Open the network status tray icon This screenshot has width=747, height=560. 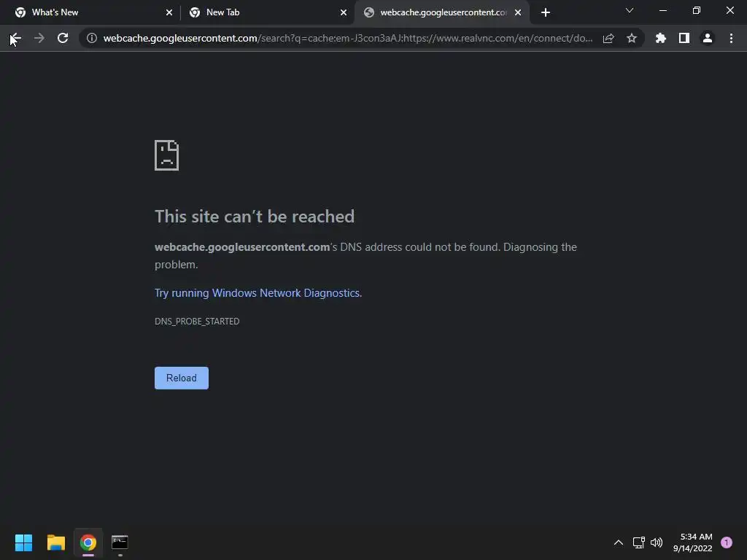click(638, 542)
